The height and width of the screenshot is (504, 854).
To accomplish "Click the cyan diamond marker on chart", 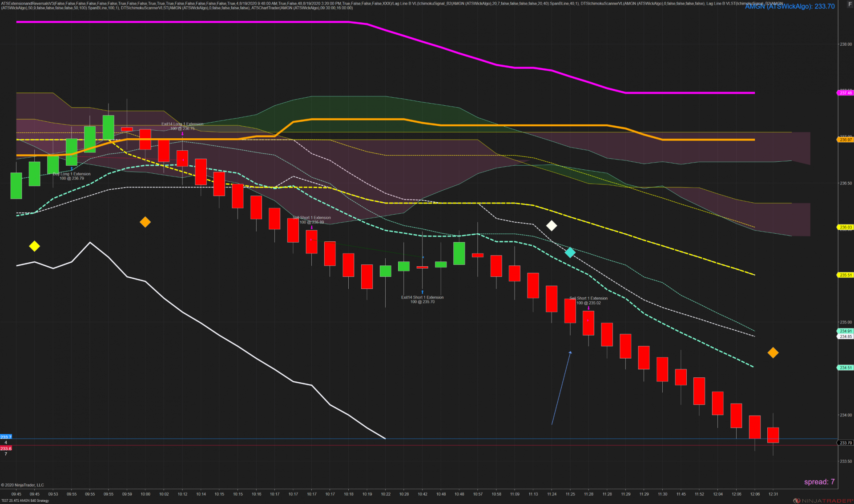I will (x=570, y=253).
